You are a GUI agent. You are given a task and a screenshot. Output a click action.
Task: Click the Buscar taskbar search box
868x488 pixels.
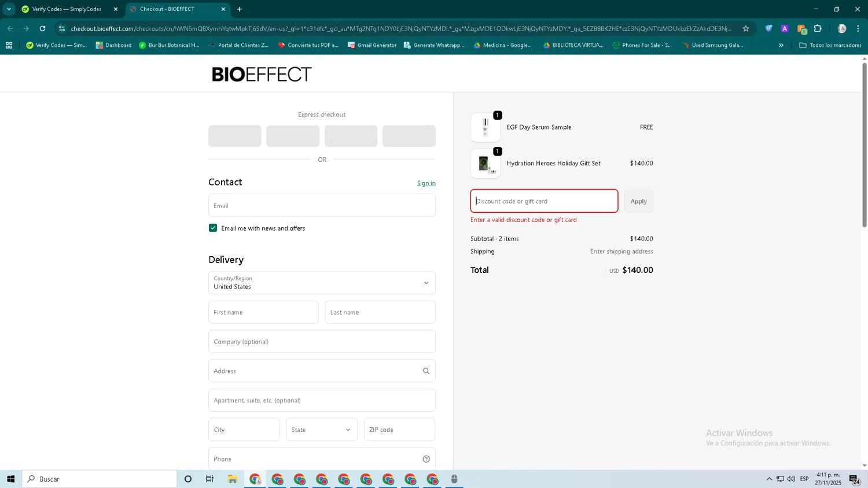(100, 479)
